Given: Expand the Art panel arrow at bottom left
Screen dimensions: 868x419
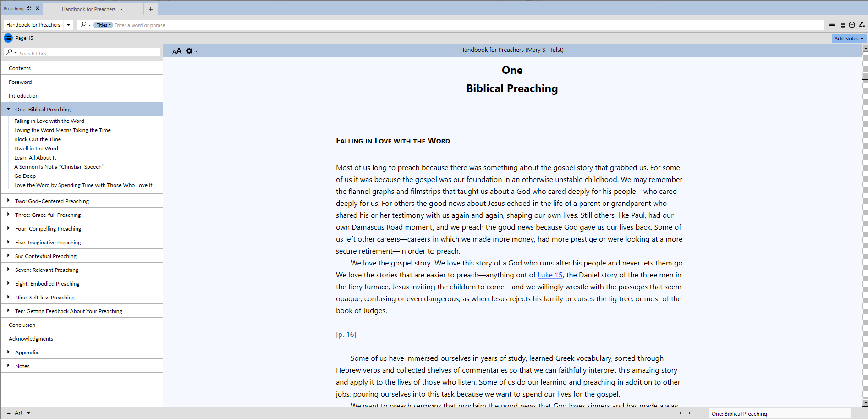Looking at the screenshot, I should point(9,413).
